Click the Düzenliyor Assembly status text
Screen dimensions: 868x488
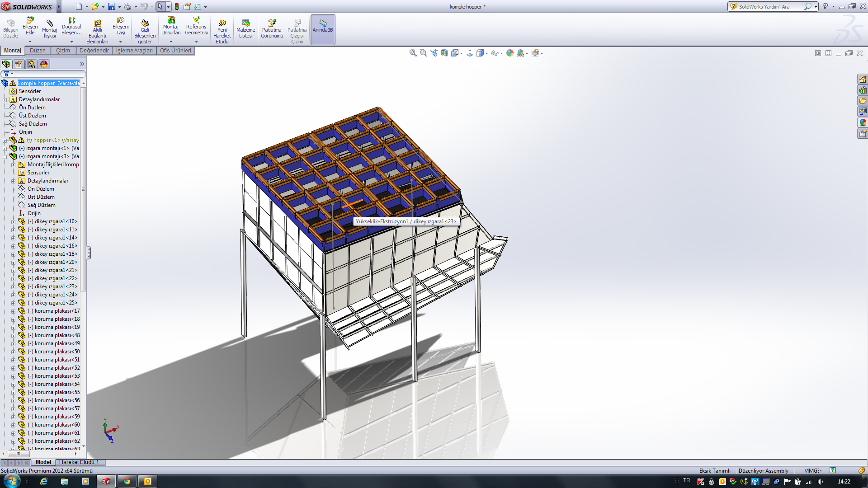click(763, 471)
